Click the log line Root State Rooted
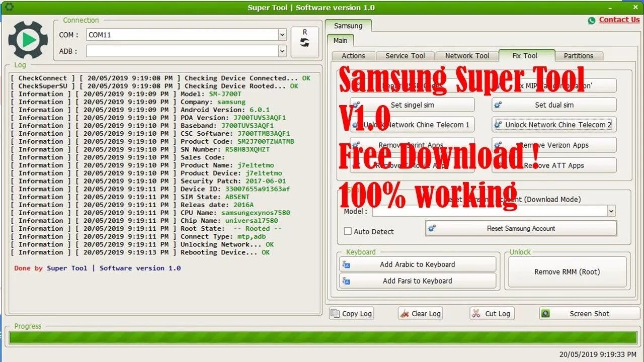 [x=146, y=228]
